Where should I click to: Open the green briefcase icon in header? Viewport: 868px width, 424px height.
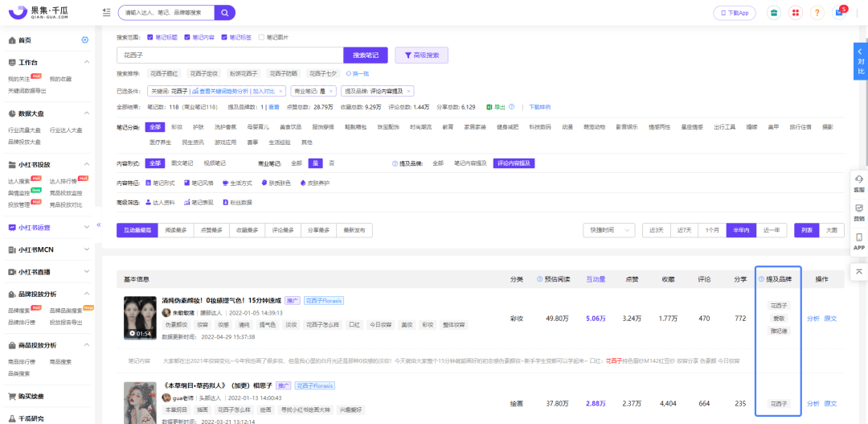(x=775, y=13)
